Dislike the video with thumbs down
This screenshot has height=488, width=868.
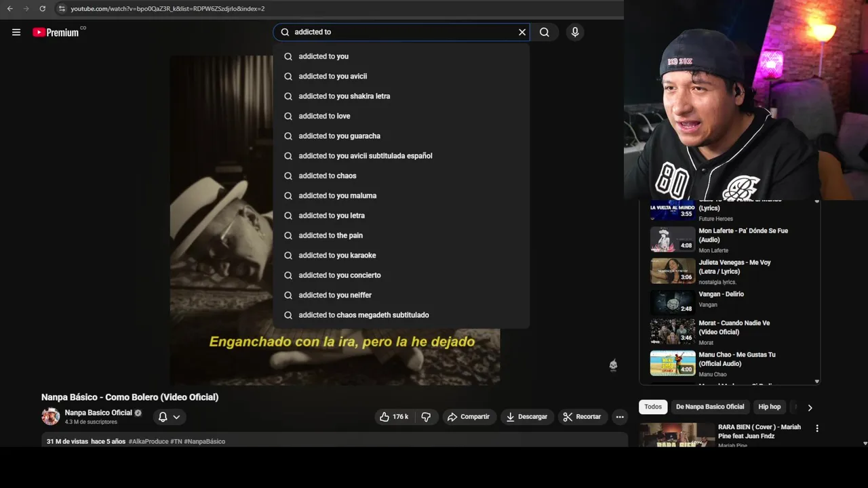(x=426, y=417)
